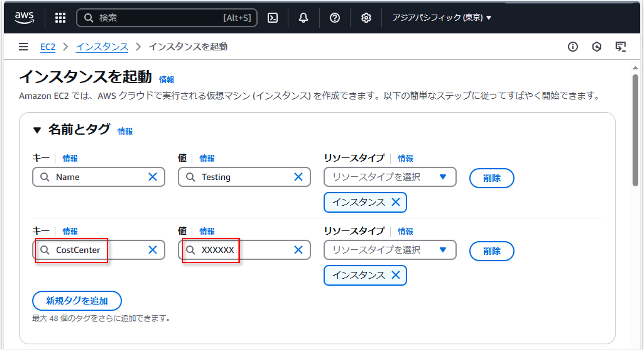Open the hamburger side navigation menu

(23, 47)
